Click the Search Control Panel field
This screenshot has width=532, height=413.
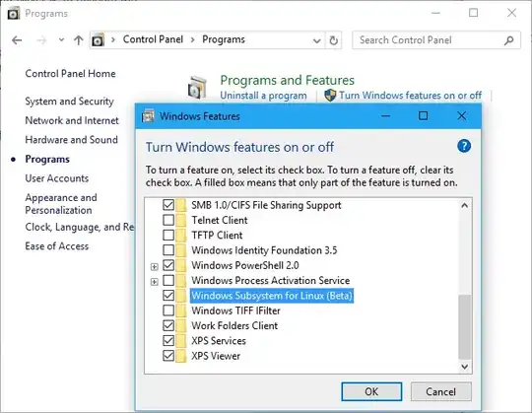tap(436, 40)
